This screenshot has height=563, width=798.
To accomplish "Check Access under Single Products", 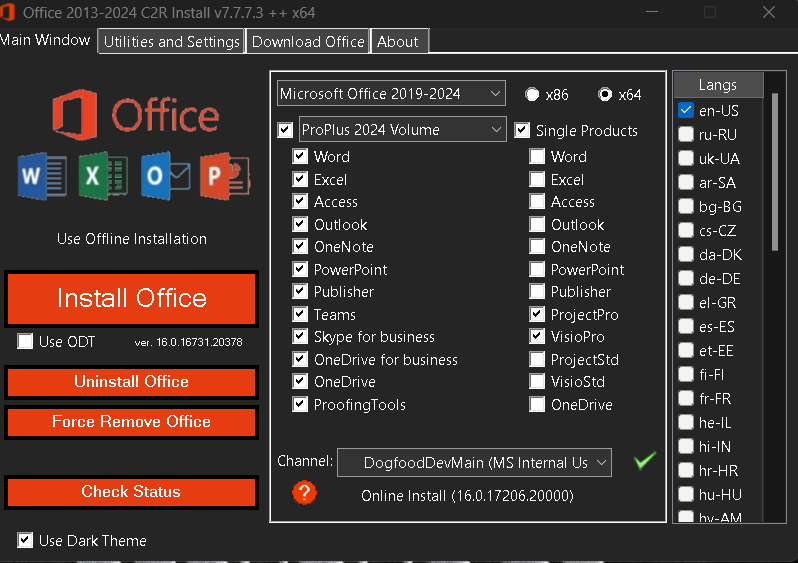I will pos(537,201).
